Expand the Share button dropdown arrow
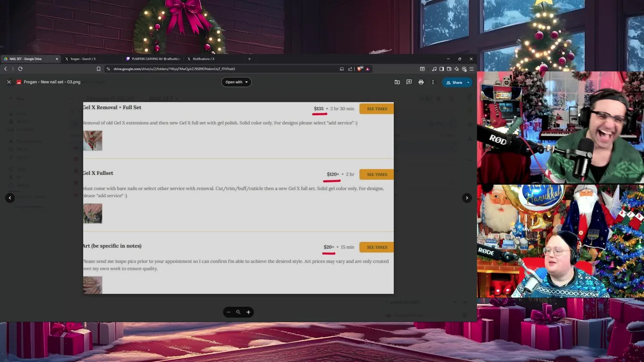The width and height of the screenshot is (644, 362). (x=468, y=82)
